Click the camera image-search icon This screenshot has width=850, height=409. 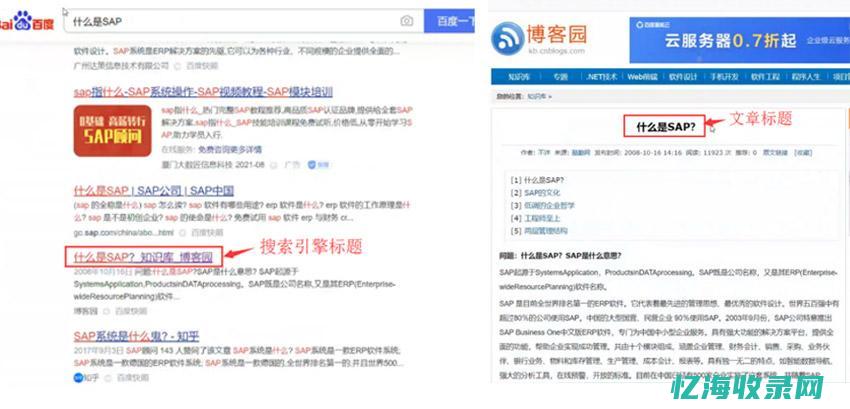coord(407,21)
